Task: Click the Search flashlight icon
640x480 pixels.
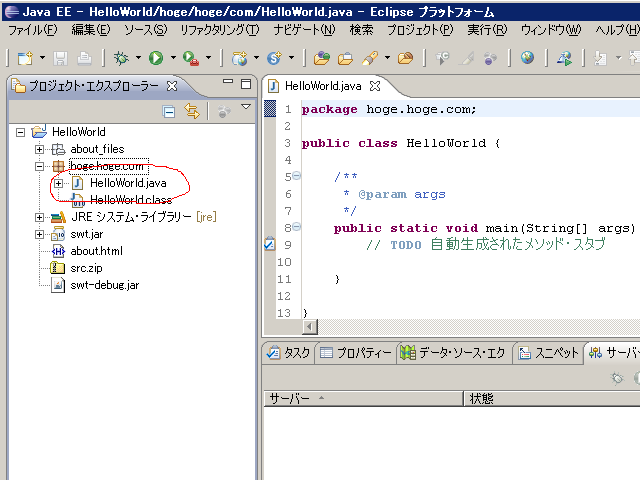Action: click(x=370, y=58)
